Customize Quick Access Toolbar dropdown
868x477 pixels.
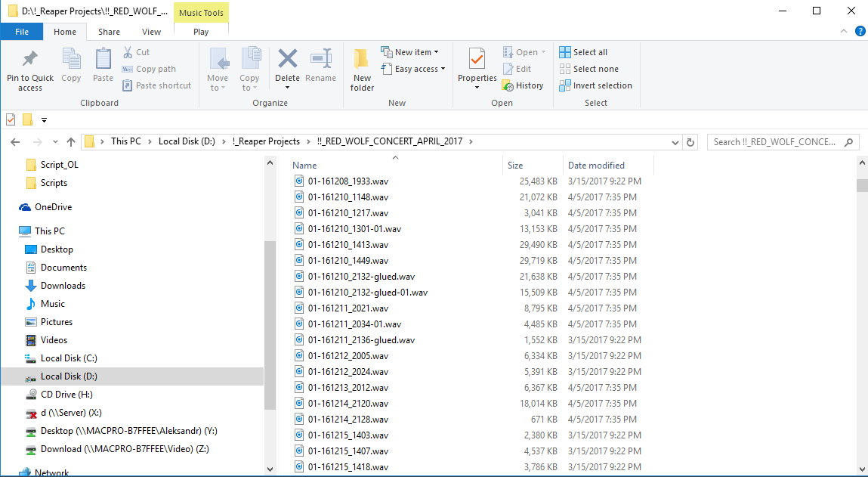point(45,119)
